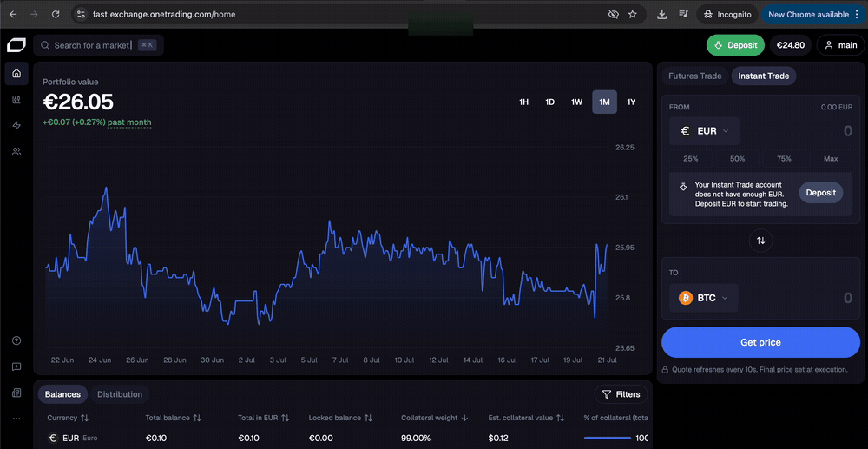Open the users icon in sidebar

point(16,152)
